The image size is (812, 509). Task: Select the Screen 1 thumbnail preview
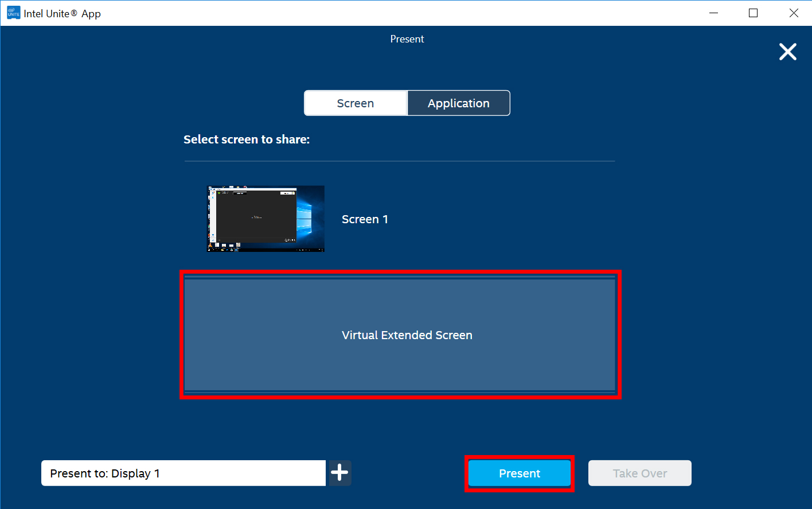coord(266,219)
